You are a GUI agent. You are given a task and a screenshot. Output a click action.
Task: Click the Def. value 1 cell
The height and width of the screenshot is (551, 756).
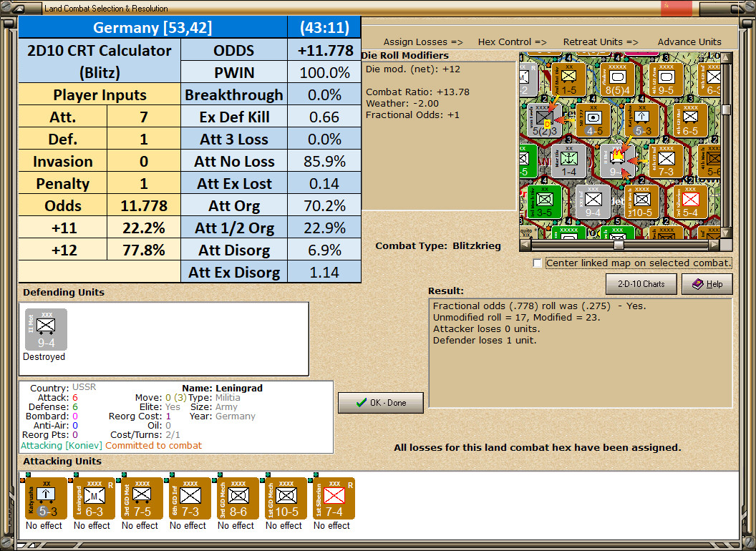[x=144, y=140]
